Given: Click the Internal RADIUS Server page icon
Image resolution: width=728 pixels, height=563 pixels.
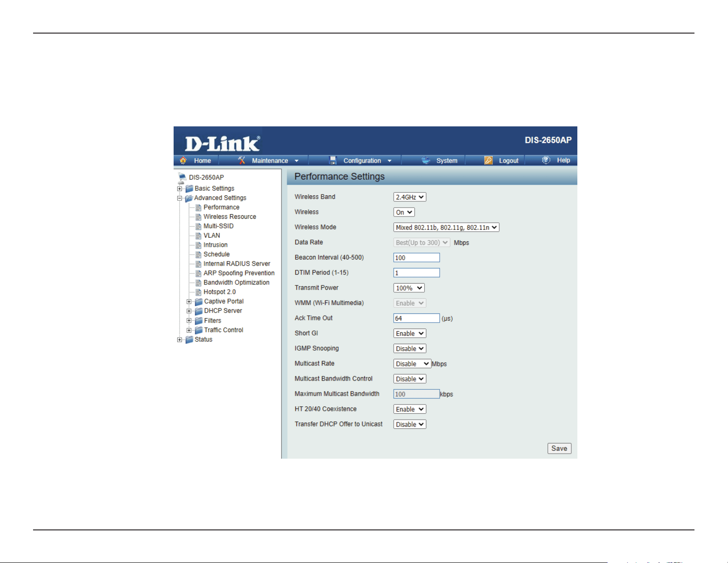Looking at the screenshot, I should pos(198,264).
